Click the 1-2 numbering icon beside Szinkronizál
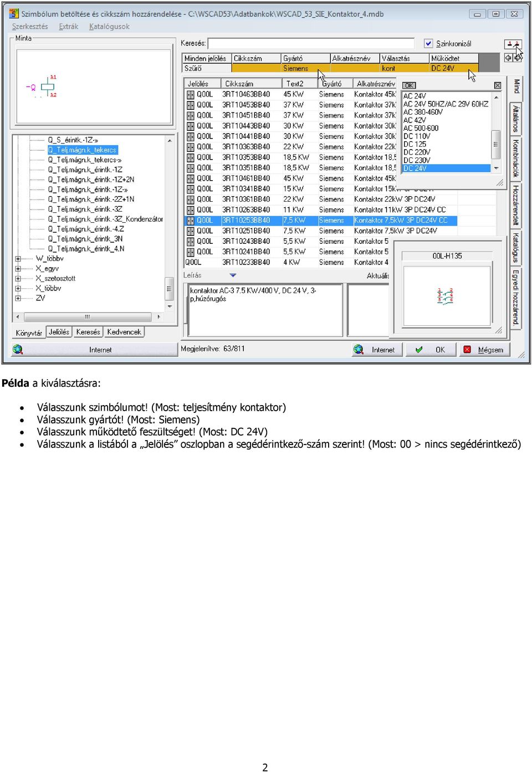This screenshot has width=532, height=772. point(513,43)
